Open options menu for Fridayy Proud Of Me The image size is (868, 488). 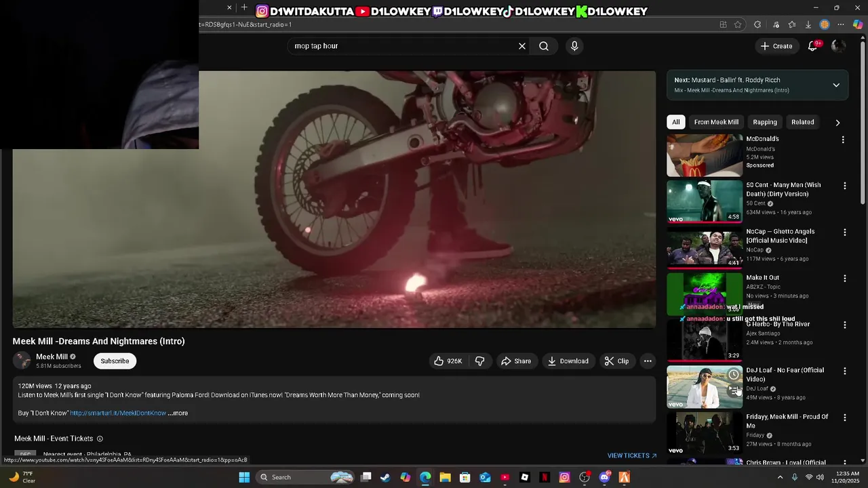(x=844, y=418)
